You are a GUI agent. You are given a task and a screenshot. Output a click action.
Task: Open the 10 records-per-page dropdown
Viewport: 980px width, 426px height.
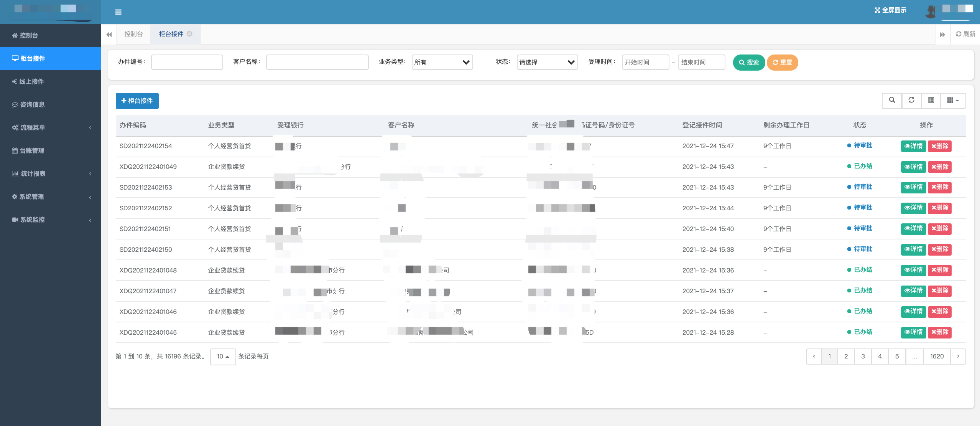click(x=223, y=357)
